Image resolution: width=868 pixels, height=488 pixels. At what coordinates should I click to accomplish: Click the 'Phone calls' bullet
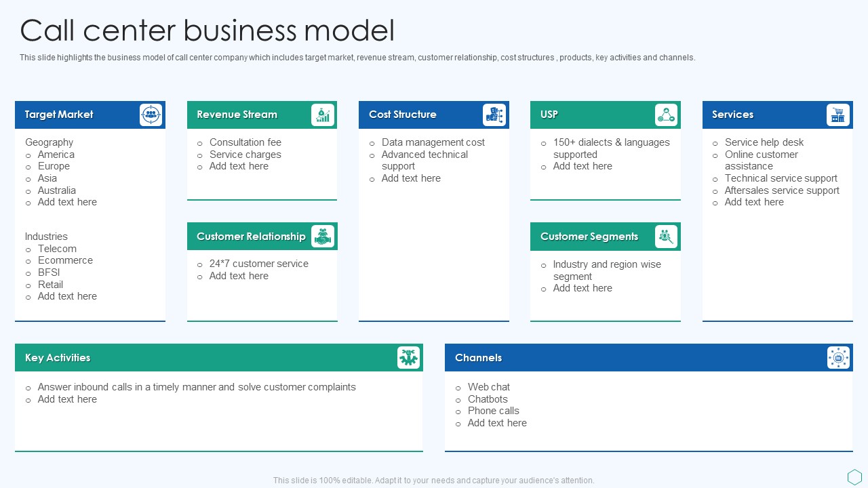click(x=494, y=411)
